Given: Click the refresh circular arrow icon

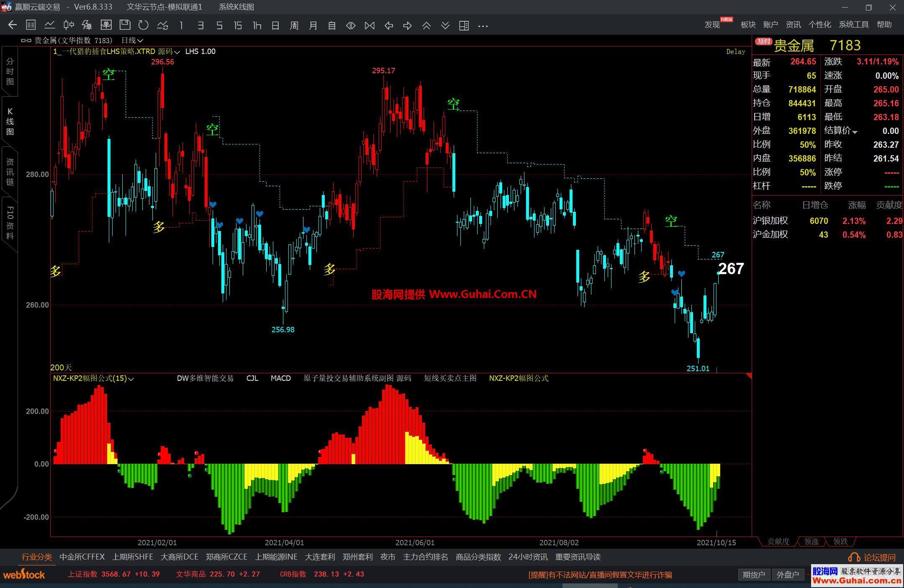Looking at the screenshot, I should 143,25.
